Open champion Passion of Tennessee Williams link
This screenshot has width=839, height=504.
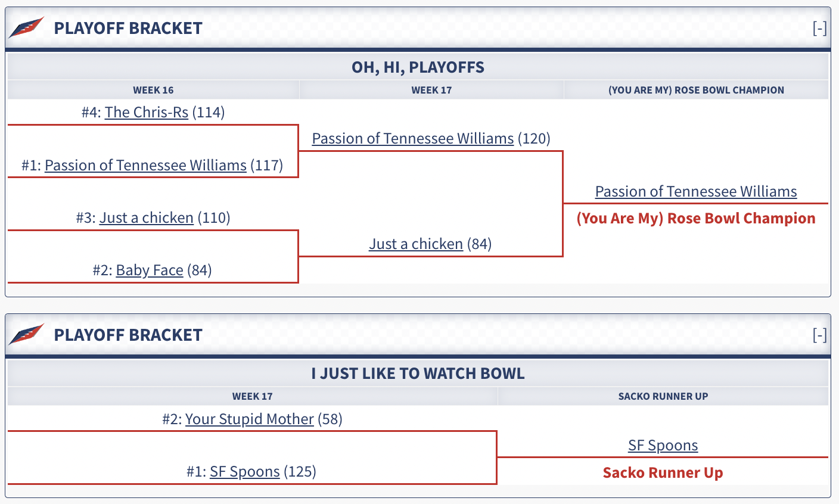coord(695,191)
